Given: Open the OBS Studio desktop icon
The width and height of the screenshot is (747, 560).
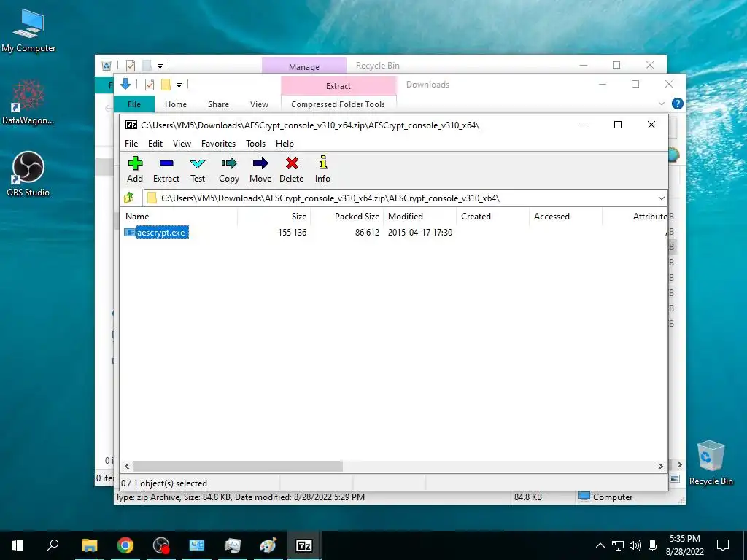Looking at the screenshot, I should click(28, 174).
